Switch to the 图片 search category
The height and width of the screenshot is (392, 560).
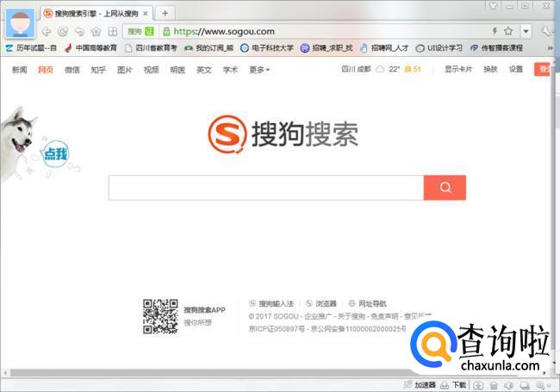(125, 70)
